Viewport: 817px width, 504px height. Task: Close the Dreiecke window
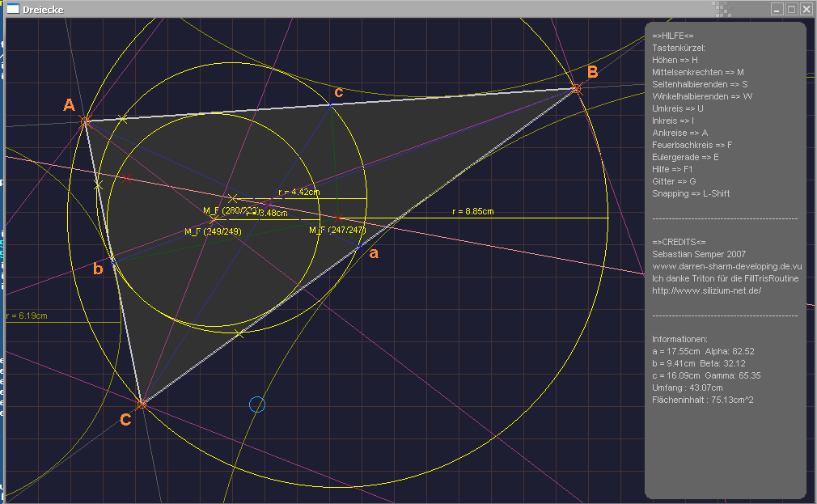806,9
